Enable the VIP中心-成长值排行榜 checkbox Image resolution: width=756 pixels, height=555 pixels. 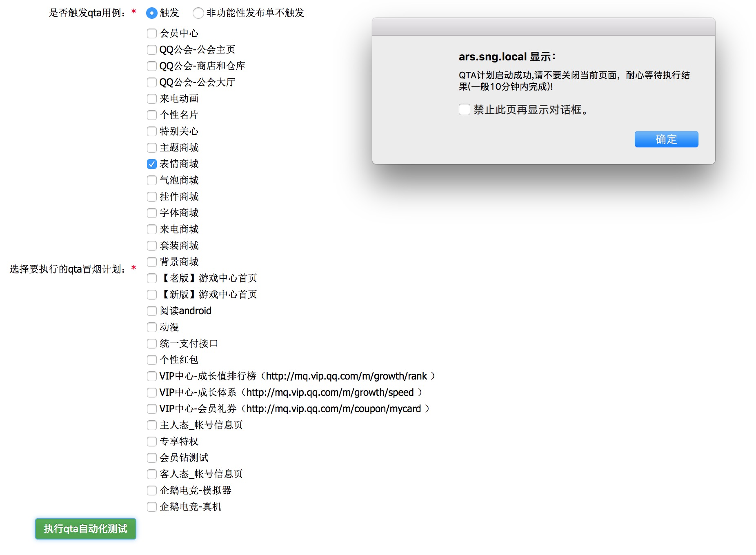point(151,376)
